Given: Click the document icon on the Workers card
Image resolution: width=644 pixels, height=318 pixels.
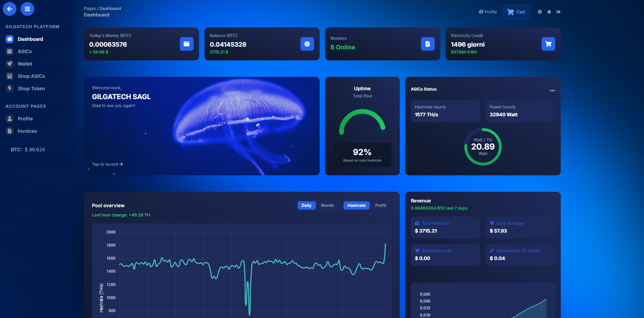Looking at the screenshot, I should (428, 44).
